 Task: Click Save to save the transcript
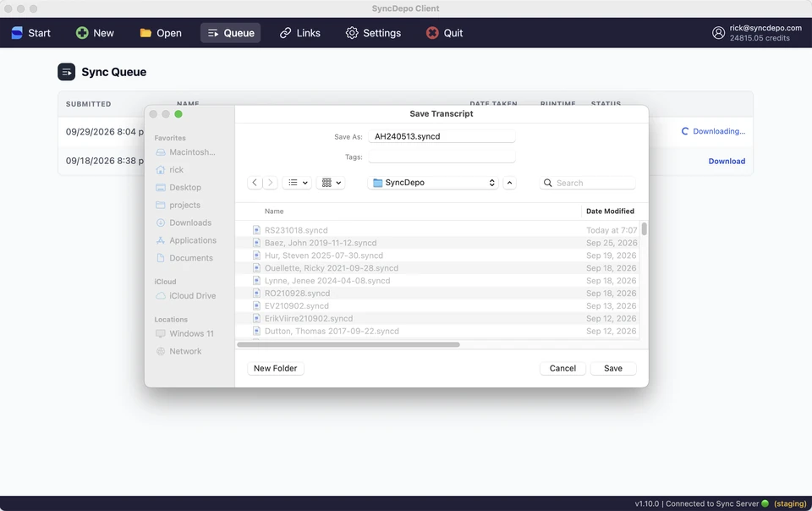613,368
